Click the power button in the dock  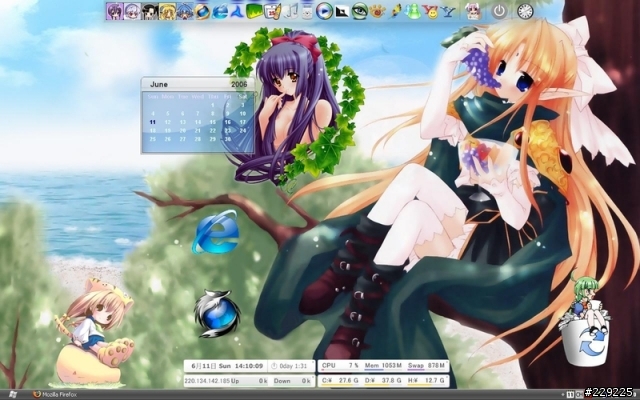[x=499, y=11]
